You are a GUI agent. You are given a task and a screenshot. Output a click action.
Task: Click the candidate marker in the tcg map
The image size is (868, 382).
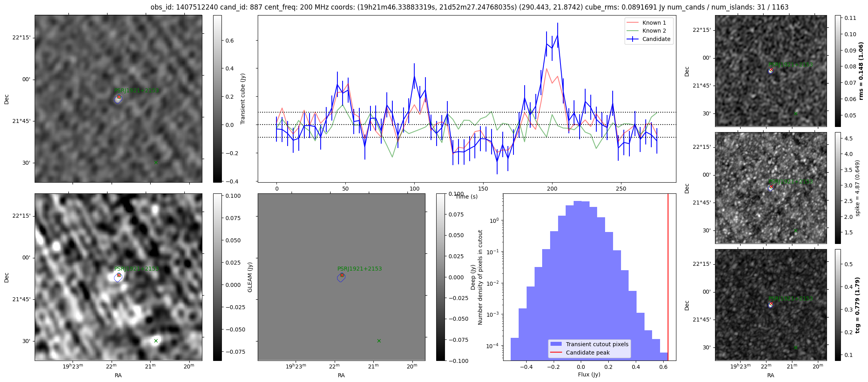click(771, 304)
